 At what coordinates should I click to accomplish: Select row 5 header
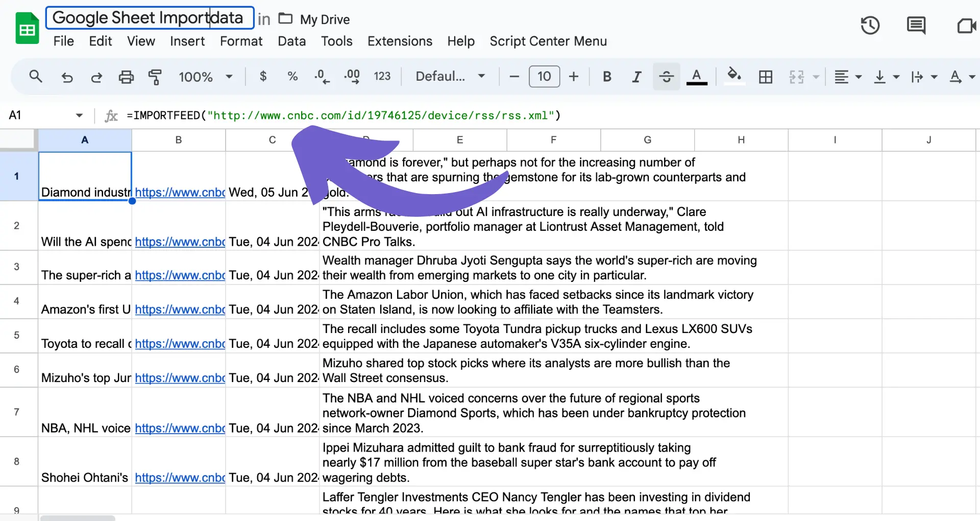point(17,336)
